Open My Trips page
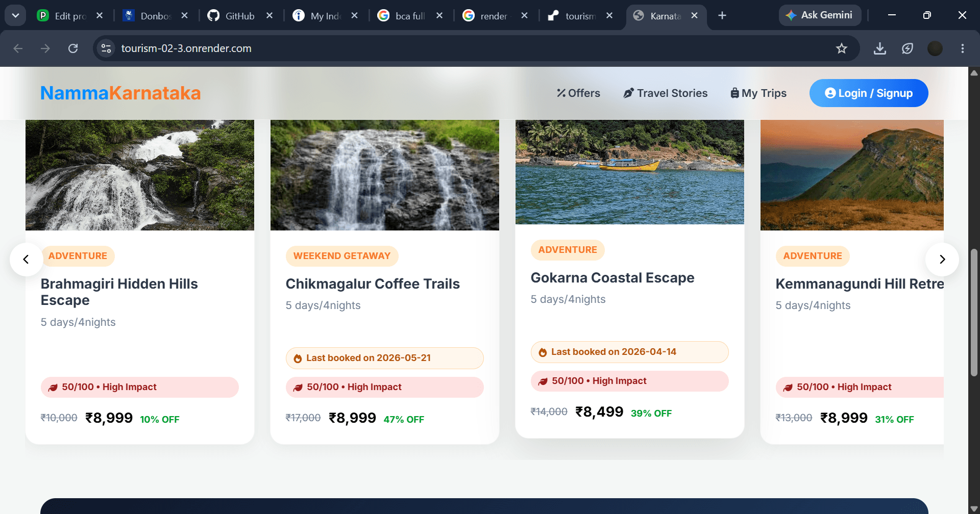Image resolution: width=980 pixels, height=514 pixels. coord(758,93)
